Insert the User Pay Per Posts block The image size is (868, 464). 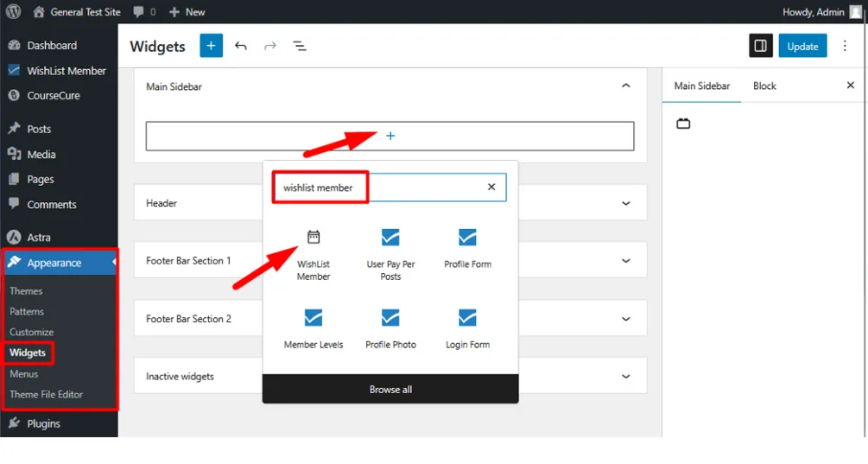coord(390,255)
